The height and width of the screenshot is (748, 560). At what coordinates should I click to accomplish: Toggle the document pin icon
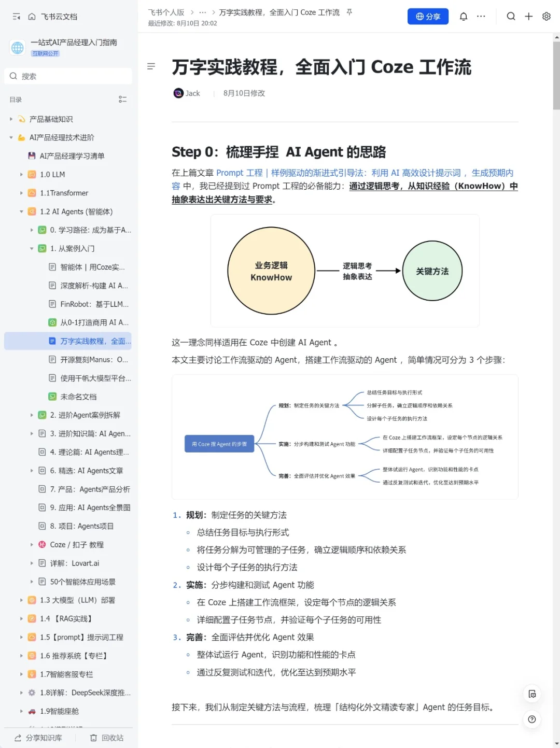pos(348,12)
